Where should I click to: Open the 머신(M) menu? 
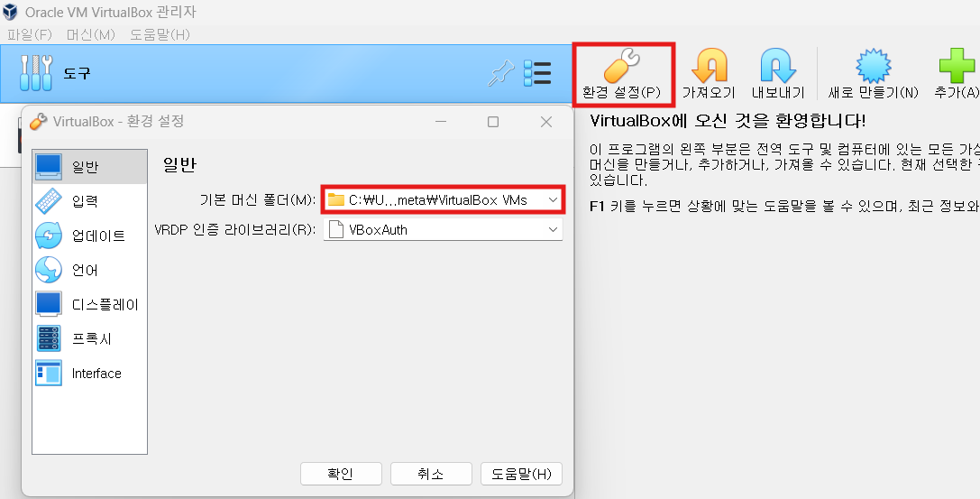(91, 34)
